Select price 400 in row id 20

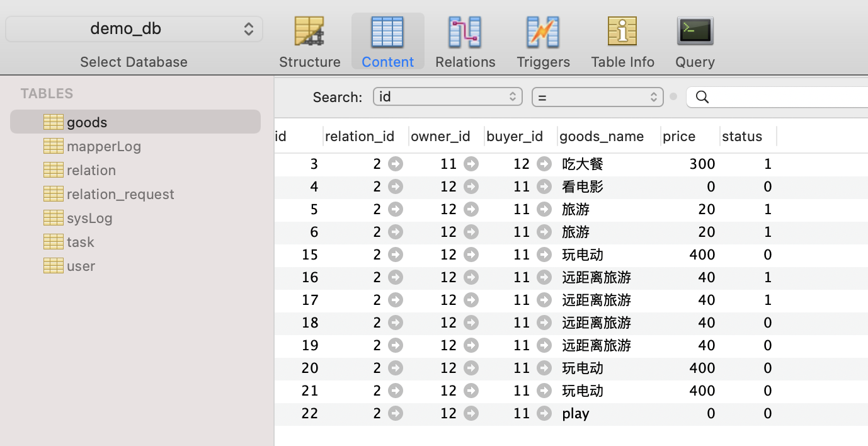[702, 369]
